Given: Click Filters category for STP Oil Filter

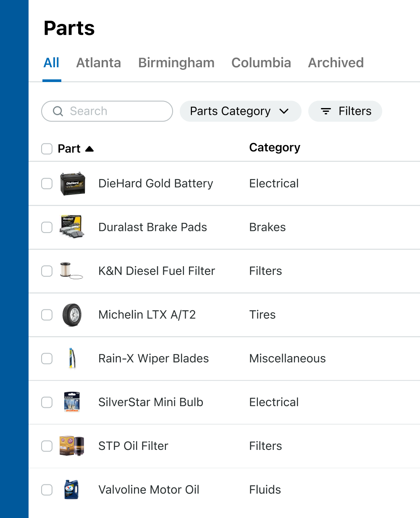Looking at the screenshot, I should [x=265, y=446].
